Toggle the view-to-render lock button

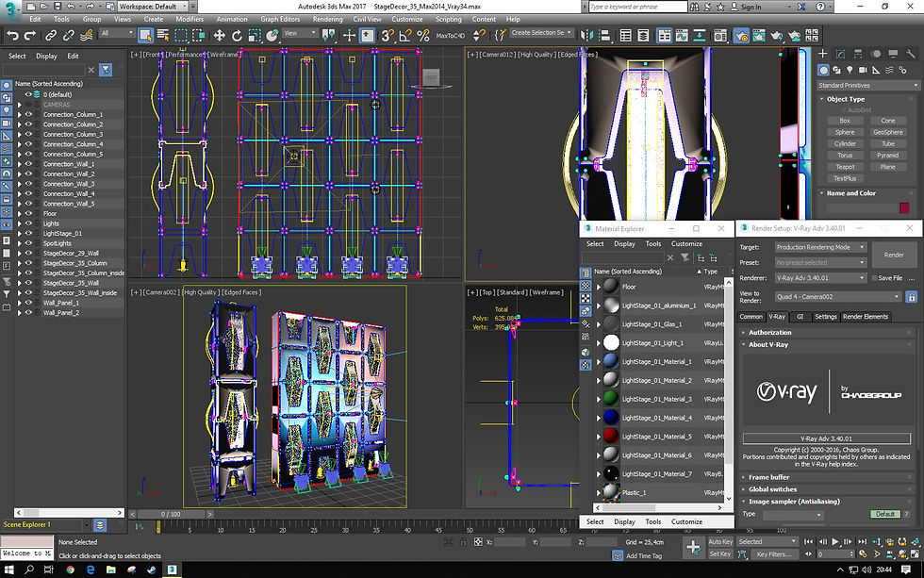911,297
